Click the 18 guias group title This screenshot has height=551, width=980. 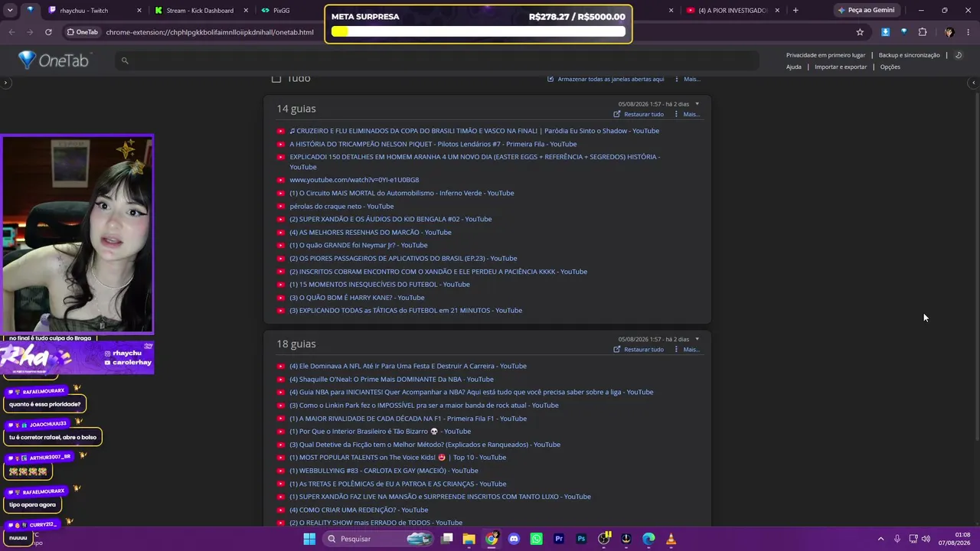tap(296, 344)
